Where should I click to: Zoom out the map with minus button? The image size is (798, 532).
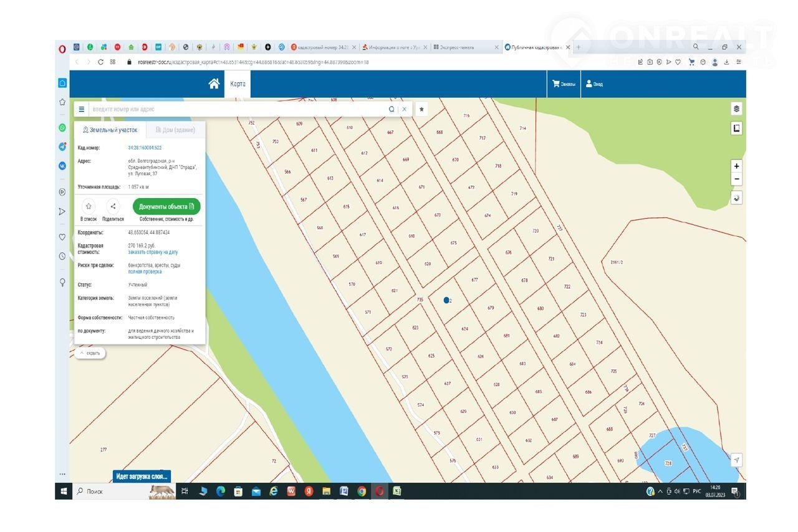[x=736, y=179]
